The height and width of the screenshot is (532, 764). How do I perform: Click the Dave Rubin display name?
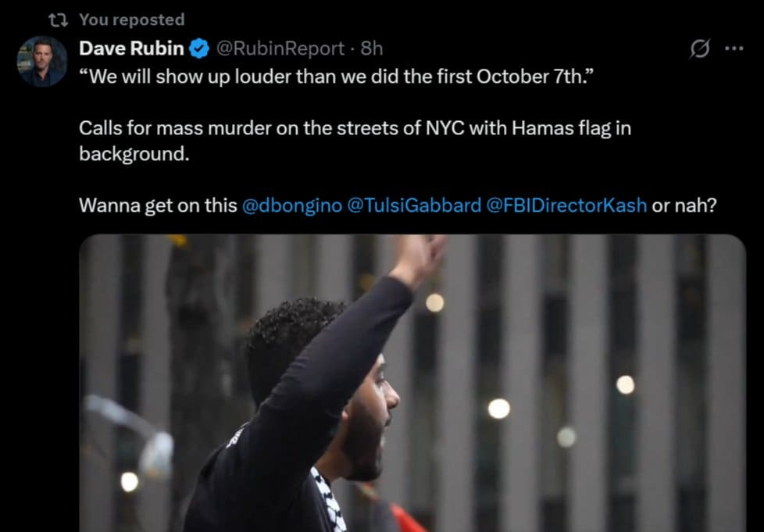131,48
